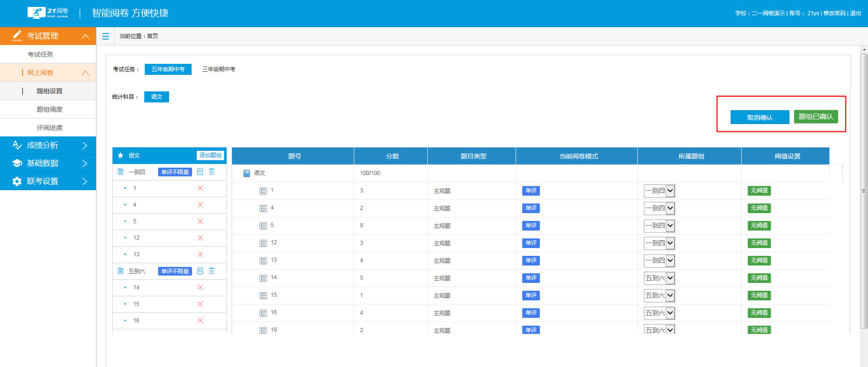Viewport: 868px width, 367px height.
Task: Click 单评 mode button for question 14
Action: click(531, 278)
